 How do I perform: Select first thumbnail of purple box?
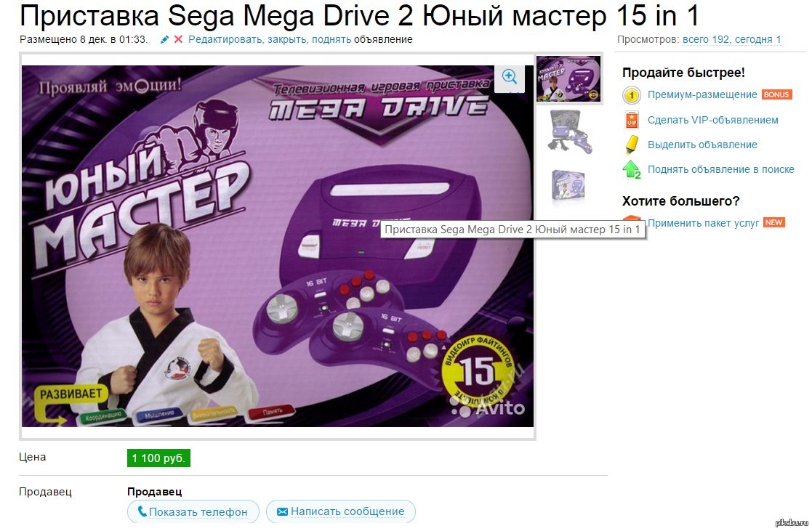point(568,78)
